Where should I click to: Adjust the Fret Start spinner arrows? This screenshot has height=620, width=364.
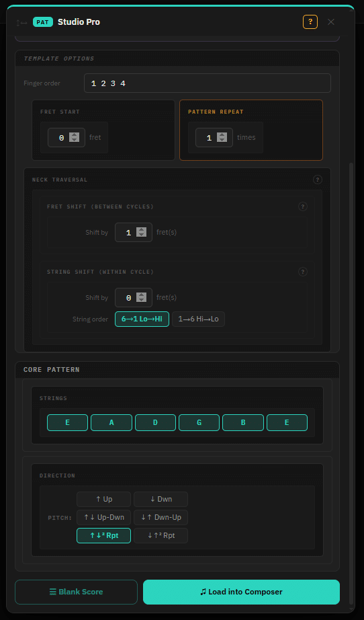coord(75,138)
